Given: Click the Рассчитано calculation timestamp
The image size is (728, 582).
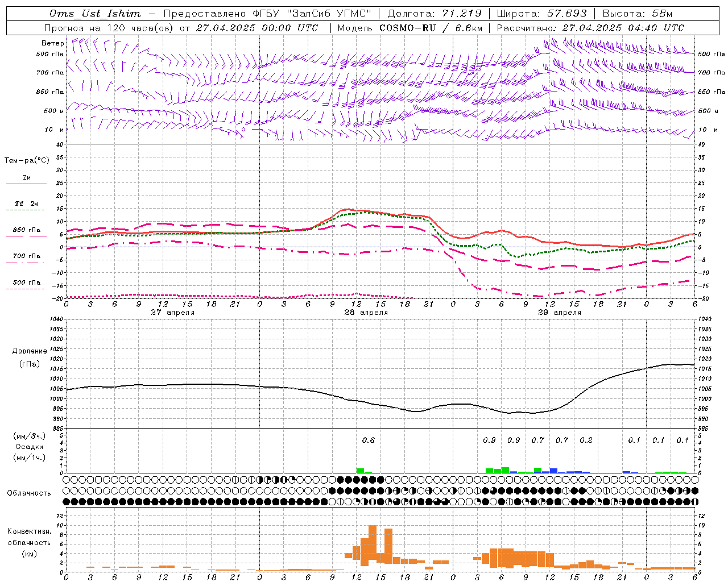Looking at the screenshot, I should (x=590, y=28).
